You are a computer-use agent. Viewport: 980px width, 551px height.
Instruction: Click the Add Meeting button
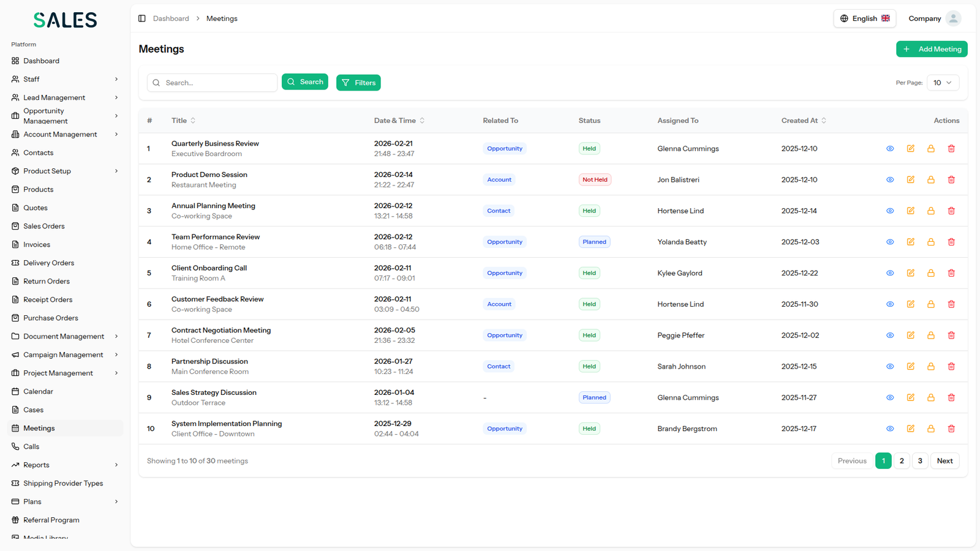click(932, 49)
